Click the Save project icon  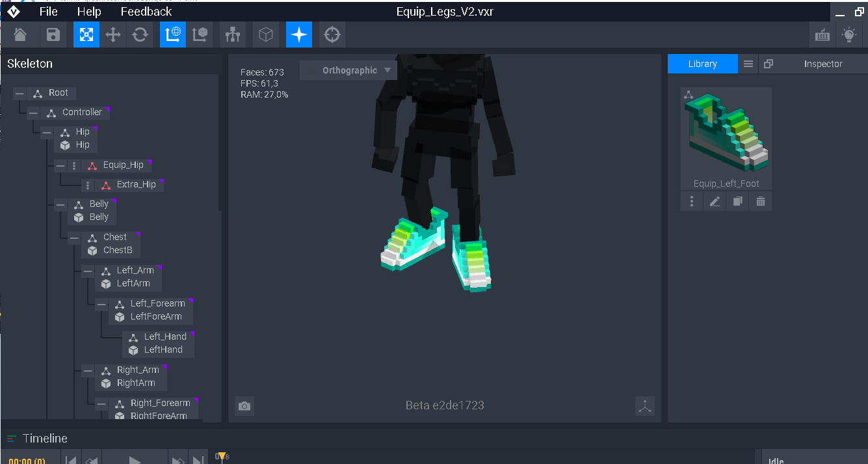tap(52, 34)
